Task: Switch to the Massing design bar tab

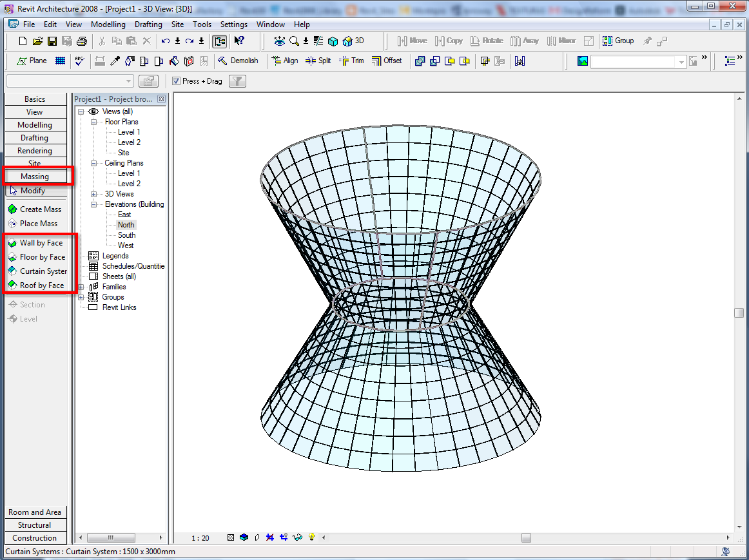Action: (x=35, y=177)
